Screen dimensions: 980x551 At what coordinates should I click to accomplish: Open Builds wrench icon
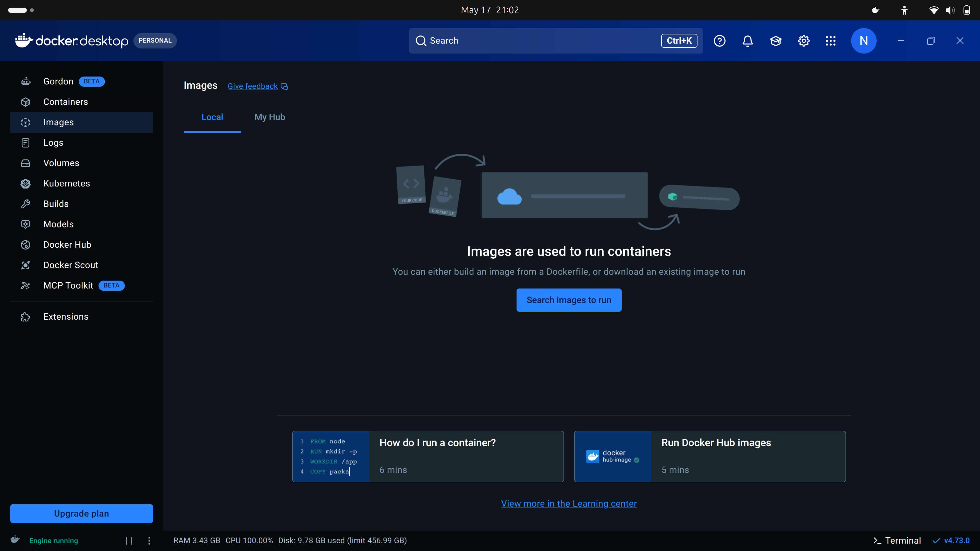(x=26, y=204)
